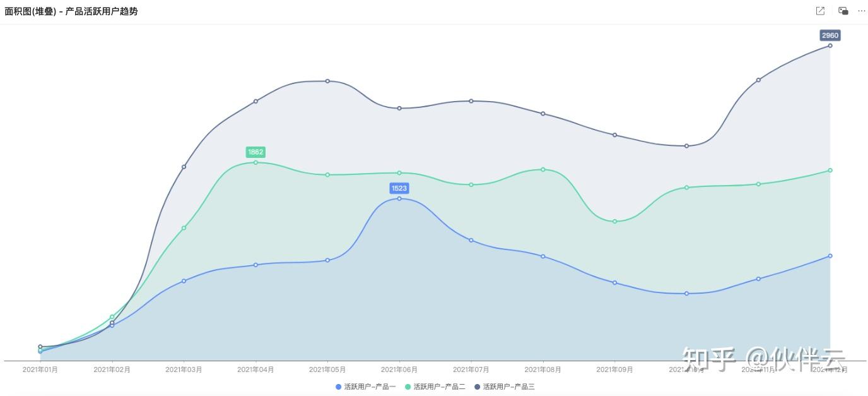Click the green 1862 data label

click(x=255, y=152)
